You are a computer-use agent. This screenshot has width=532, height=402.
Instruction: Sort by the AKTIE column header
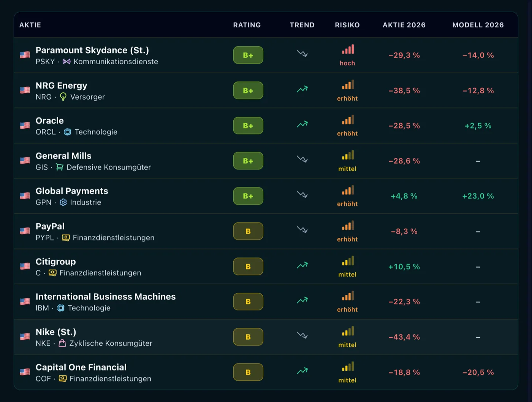click(x=30, y=25)
